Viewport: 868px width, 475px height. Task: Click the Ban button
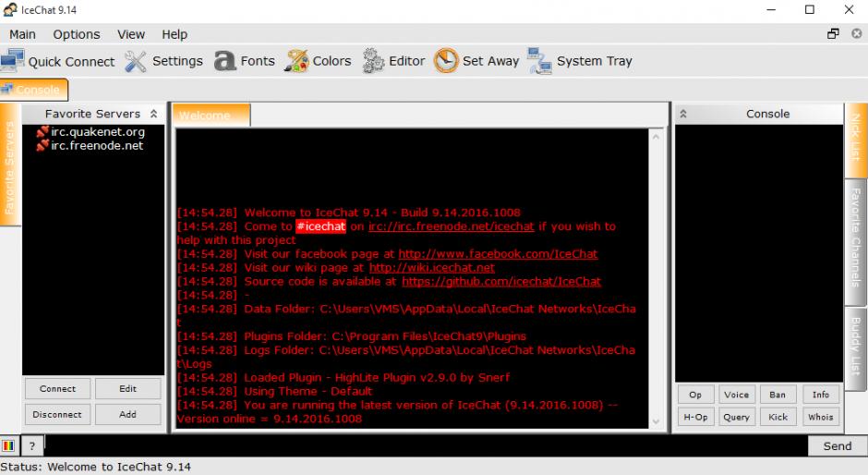pyautogui.click(x=778, y=395)
